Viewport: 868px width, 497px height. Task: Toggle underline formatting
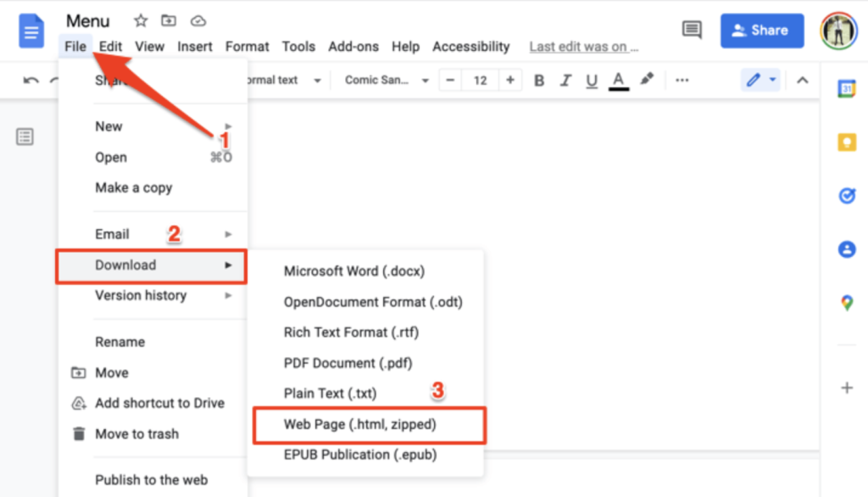click(x=592, y=81)
